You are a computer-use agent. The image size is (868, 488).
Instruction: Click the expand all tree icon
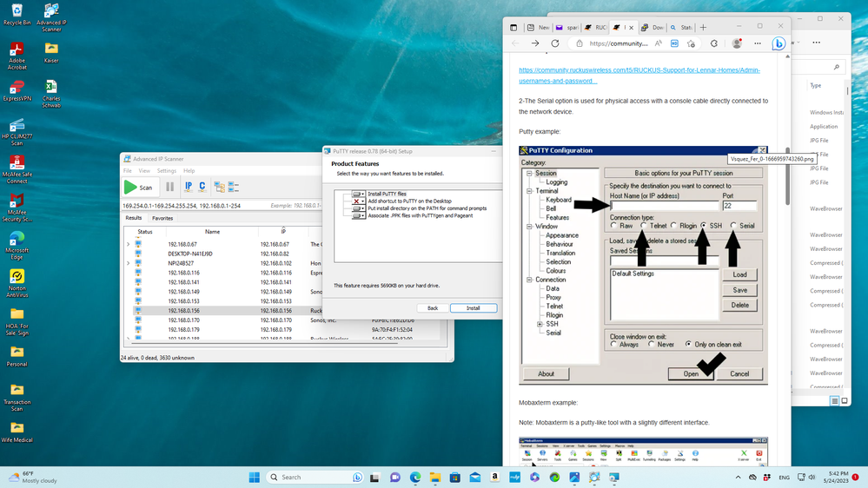(x=219, y=187)
